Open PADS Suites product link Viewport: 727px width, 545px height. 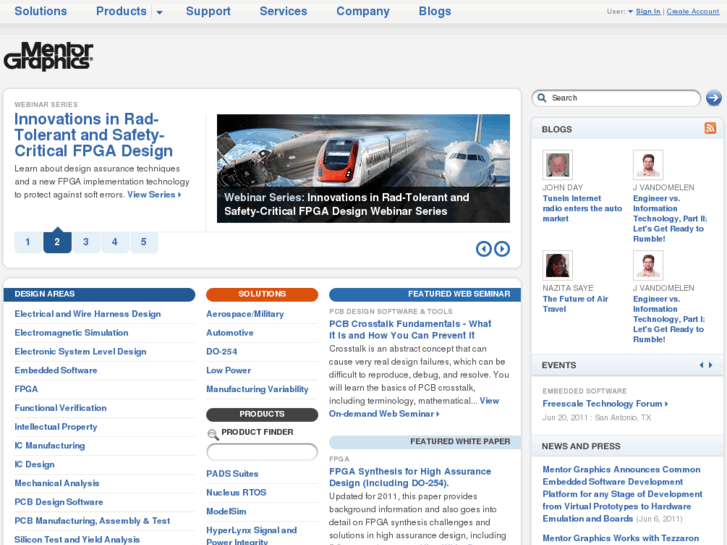point(232,474)
